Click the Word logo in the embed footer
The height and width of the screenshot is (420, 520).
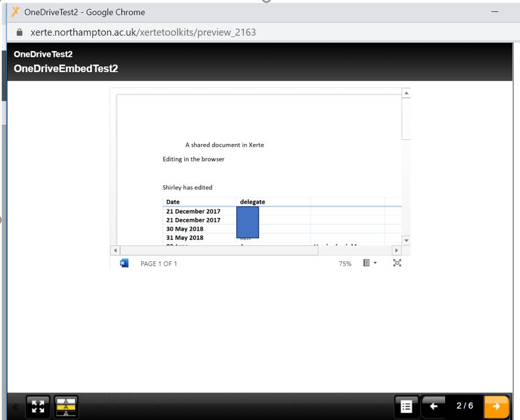tap(124, 263)
